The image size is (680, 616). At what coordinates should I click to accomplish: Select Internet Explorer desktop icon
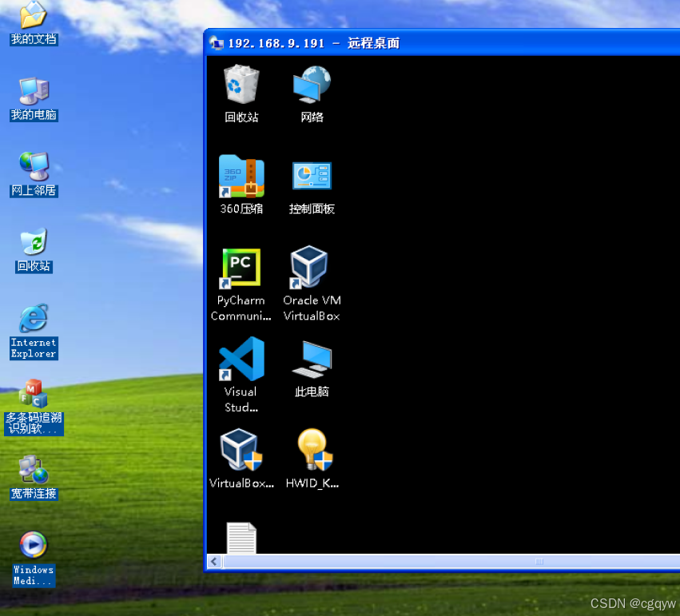[x=34, y=318]
